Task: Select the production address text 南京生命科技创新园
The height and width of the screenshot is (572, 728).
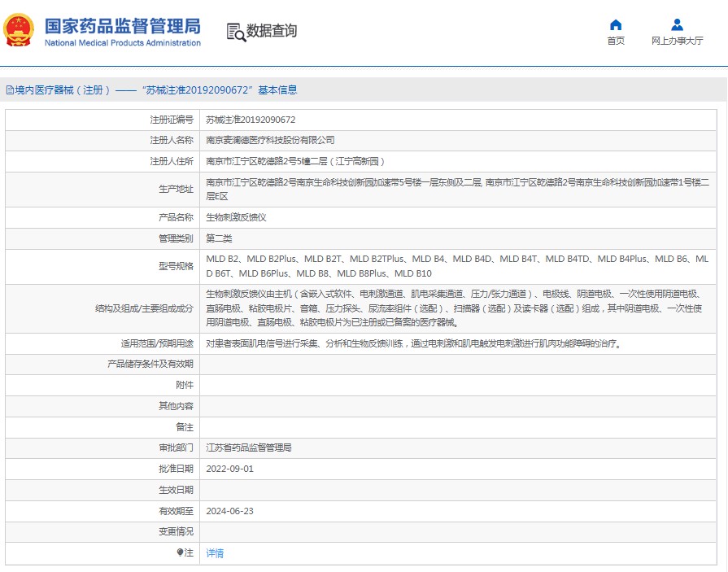Action: coord(457,189)
